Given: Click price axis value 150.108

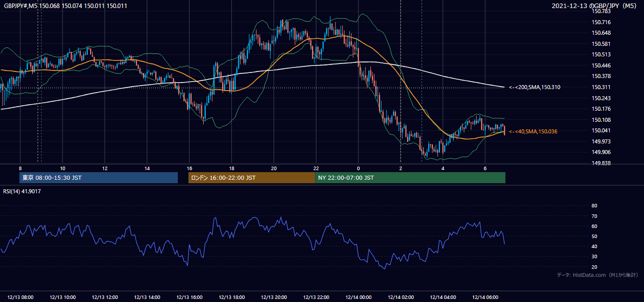Looking at the screenshot, I should 601,120.
